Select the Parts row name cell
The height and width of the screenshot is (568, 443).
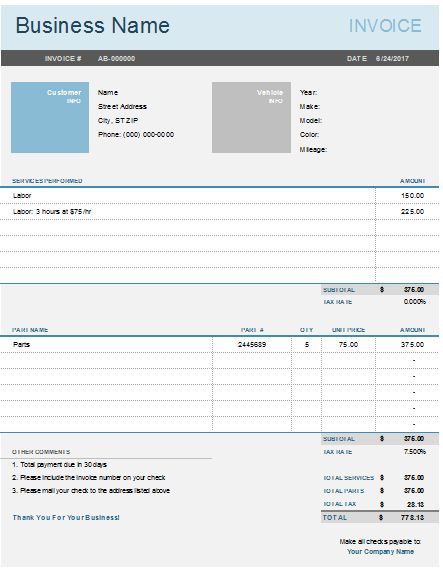21,344
